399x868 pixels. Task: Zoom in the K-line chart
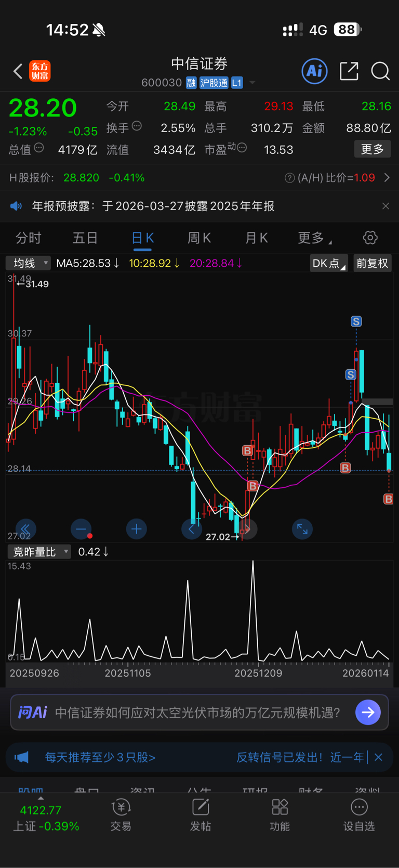[137, 529]
